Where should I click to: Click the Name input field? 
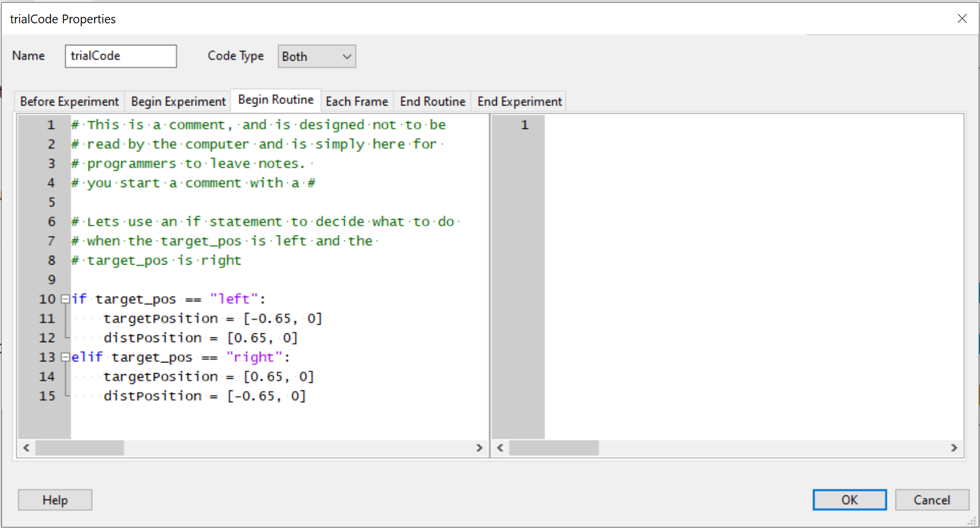pyautogui.click(x=121, y=56)
